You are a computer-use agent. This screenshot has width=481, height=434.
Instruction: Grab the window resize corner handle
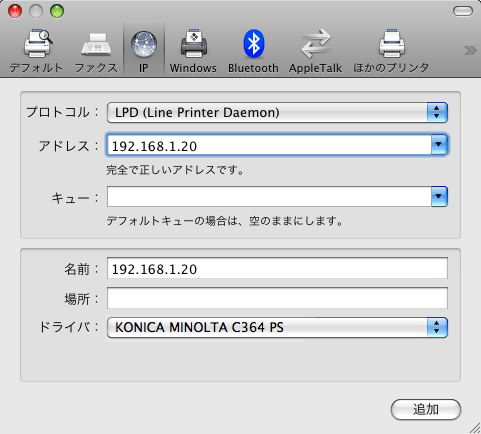(475, 428)
